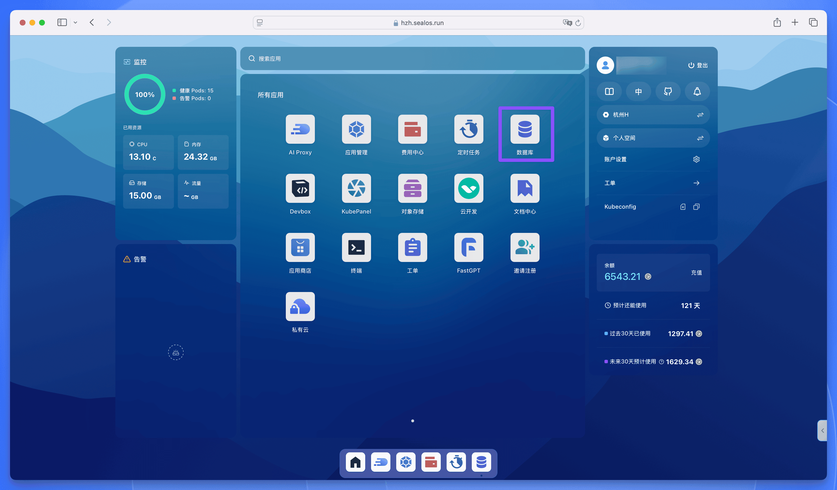The width and height of the screenshot is (837, 490).
Task: Open the AI Proxy app in the app grid
Action: point(300,129)
